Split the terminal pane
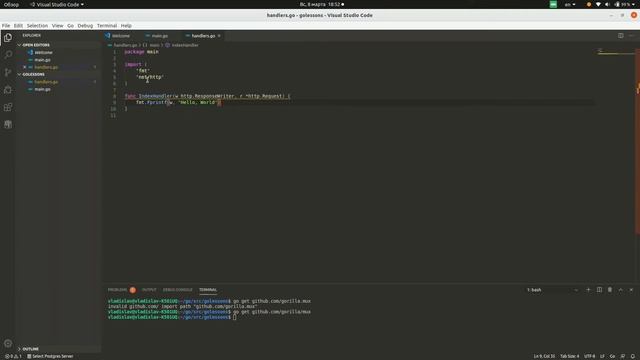This screenshot has width=640, height=360. coord(599,290)
